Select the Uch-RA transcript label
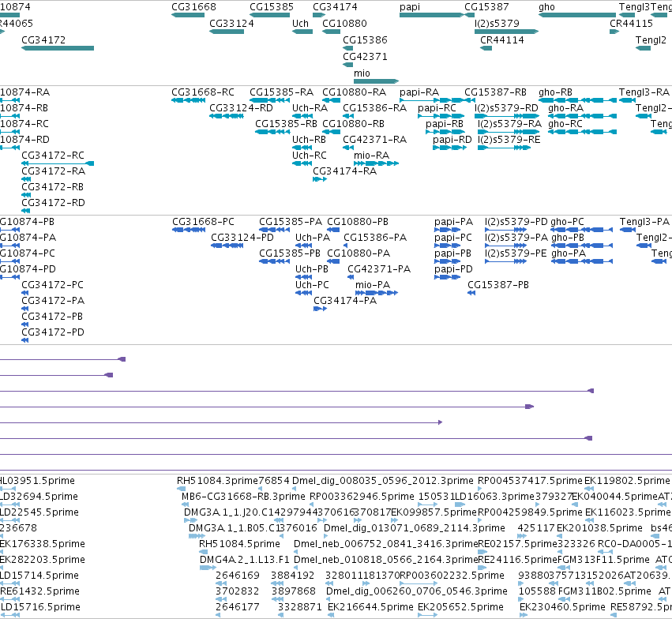The width and height of the screenshot is (672, 619). point(310,108)
